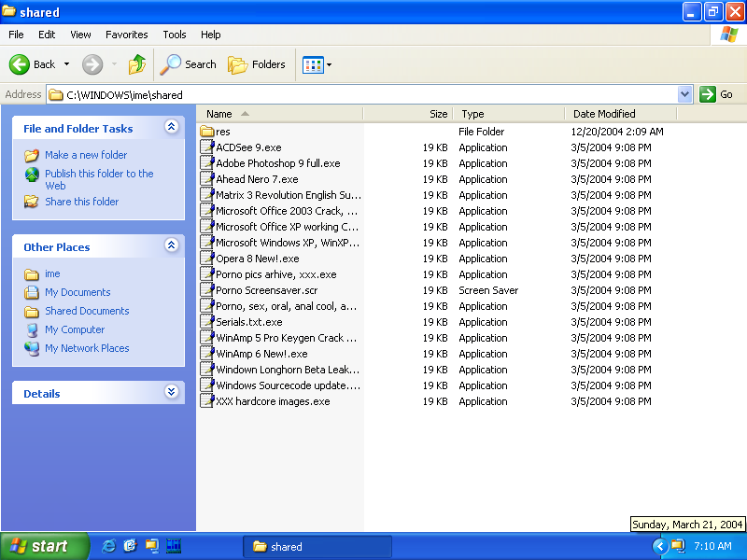This screenshot has height=560, width=747.
Task: Launch Internet Explorer from Quick Launch
Action: 108,546
